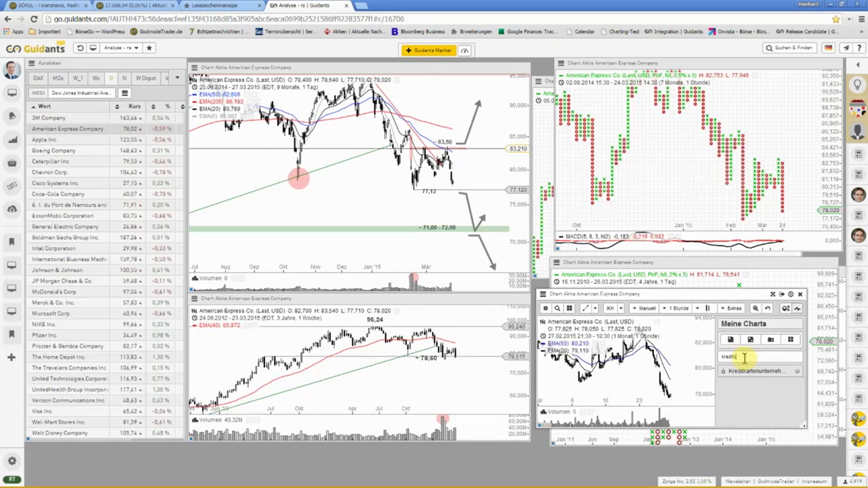
Task: Toggle the Meine Charts wave-line icon
Action: [797, 308]
